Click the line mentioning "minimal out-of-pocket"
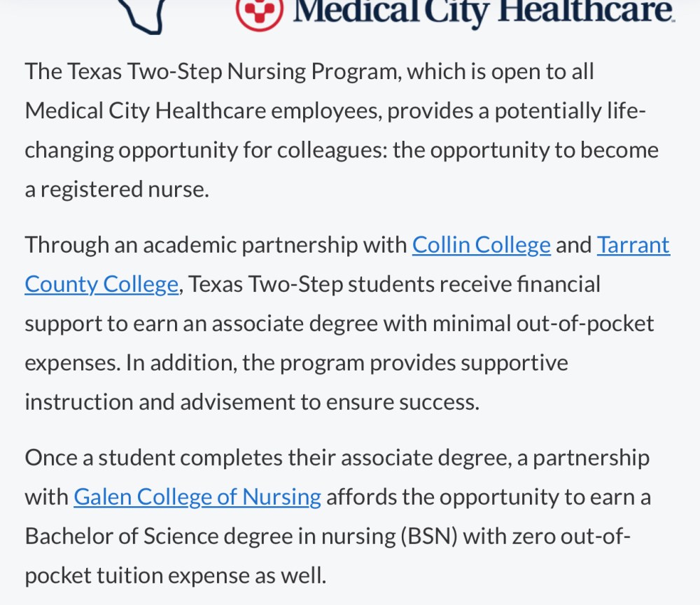 (x=339, y=324)
